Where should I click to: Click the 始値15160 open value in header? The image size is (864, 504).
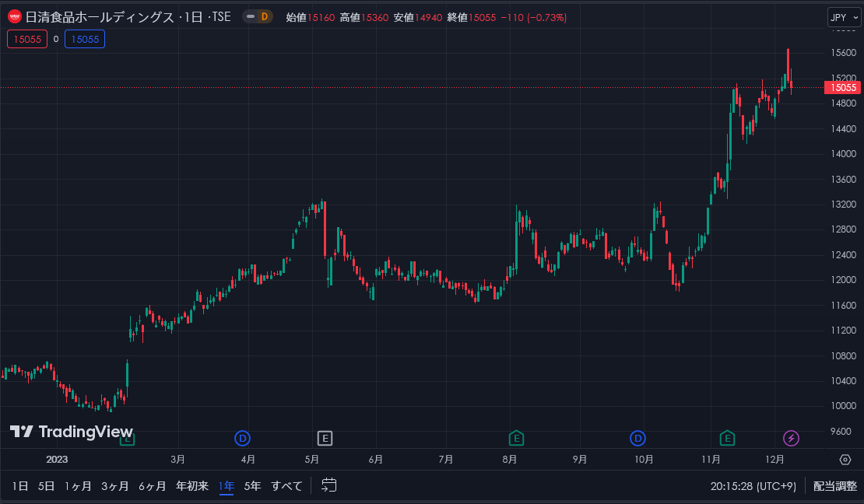(311, 18)
